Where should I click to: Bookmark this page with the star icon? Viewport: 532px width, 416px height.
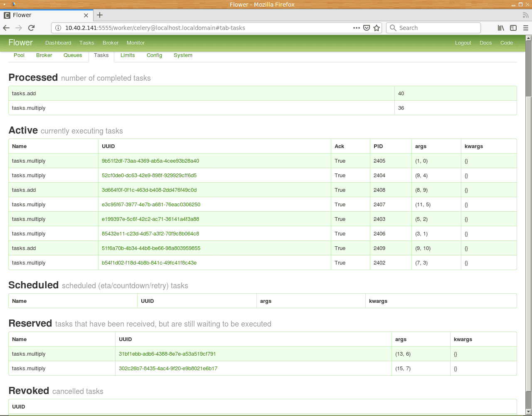(x=377, y=28)
